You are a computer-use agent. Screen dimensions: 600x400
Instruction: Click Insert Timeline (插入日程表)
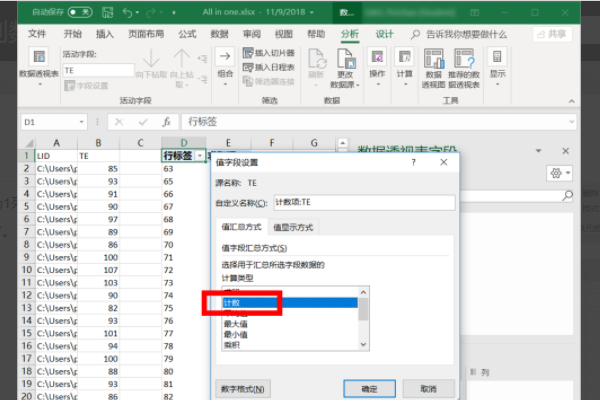(268, 67)
